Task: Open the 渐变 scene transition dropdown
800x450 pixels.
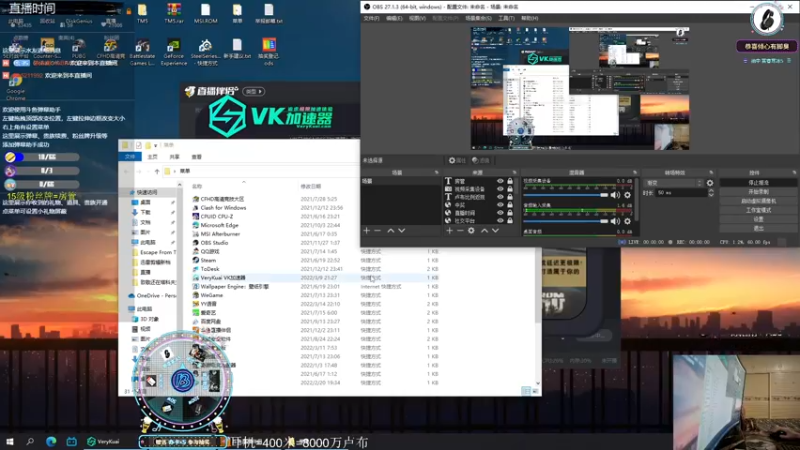Action: tap(674, 183)
